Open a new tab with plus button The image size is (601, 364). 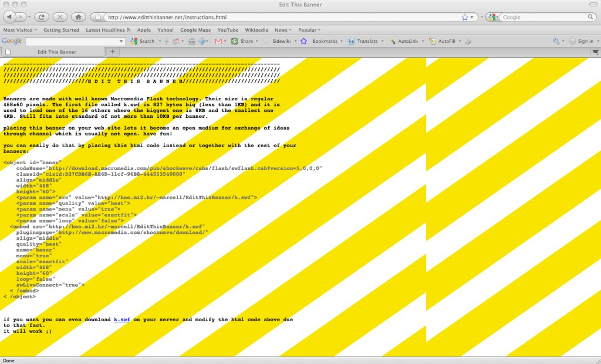(113, 52)
